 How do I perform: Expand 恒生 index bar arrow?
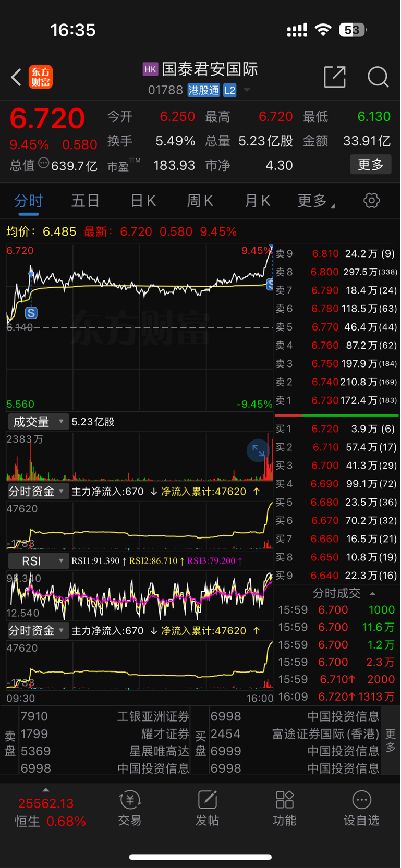tap(46, 790)
